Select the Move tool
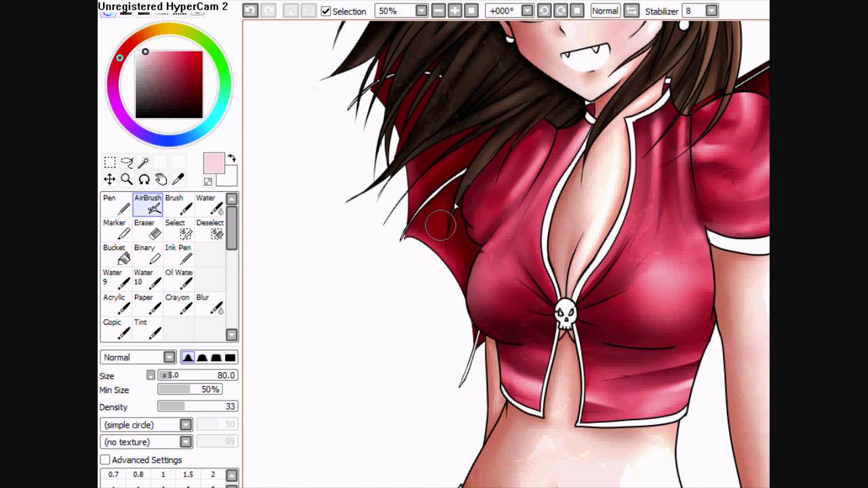Viewport: 868px width, 488px height. pyautogui.click(x=109, y=180)
